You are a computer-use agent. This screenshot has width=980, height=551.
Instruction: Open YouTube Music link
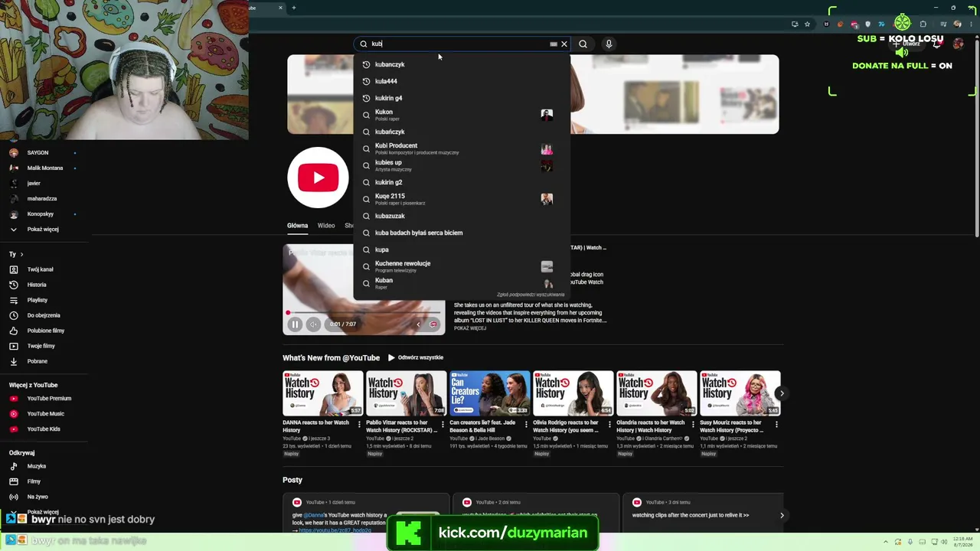44,414
